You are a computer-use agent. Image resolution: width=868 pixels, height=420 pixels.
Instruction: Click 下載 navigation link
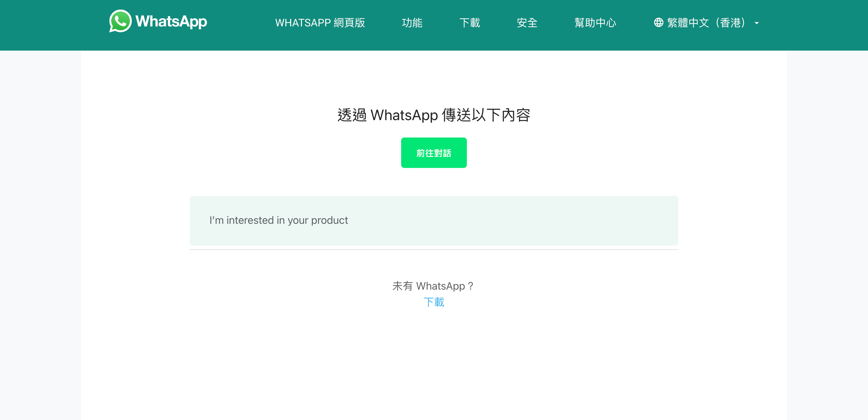[x=470, y=23]
